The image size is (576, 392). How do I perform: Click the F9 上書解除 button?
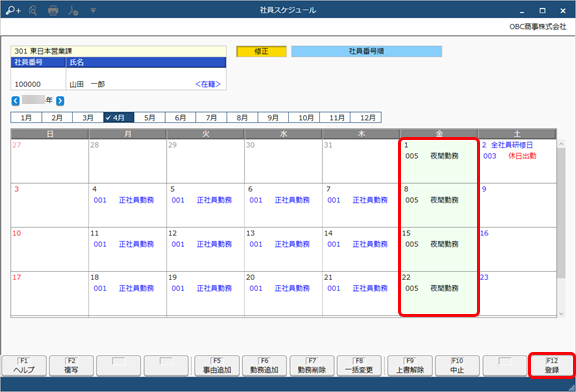pyautogui.click(x=410, y=366)
